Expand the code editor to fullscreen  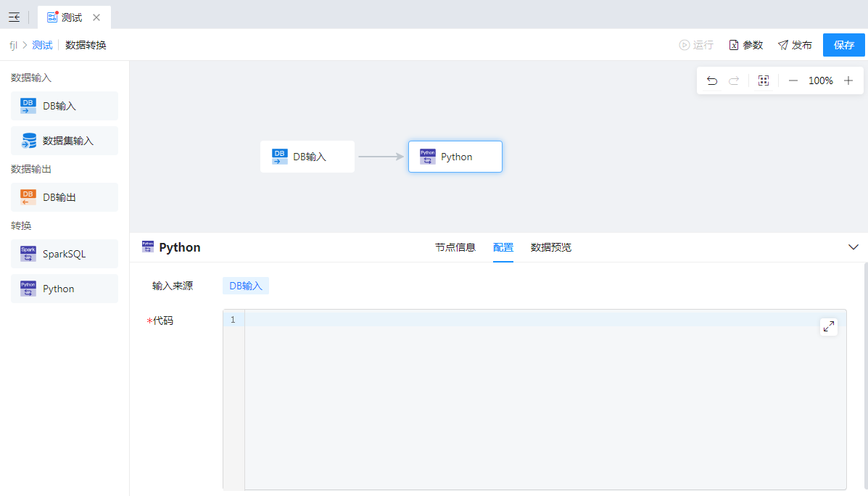pyautogui.click(x=829, y=327)
